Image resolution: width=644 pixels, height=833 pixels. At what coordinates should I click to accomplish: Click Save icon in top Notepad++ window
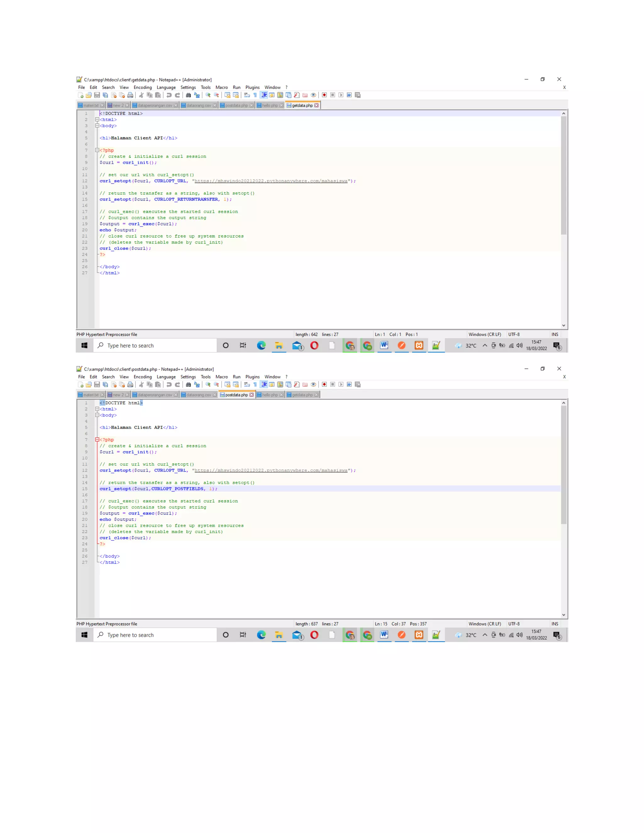[97, 95]
